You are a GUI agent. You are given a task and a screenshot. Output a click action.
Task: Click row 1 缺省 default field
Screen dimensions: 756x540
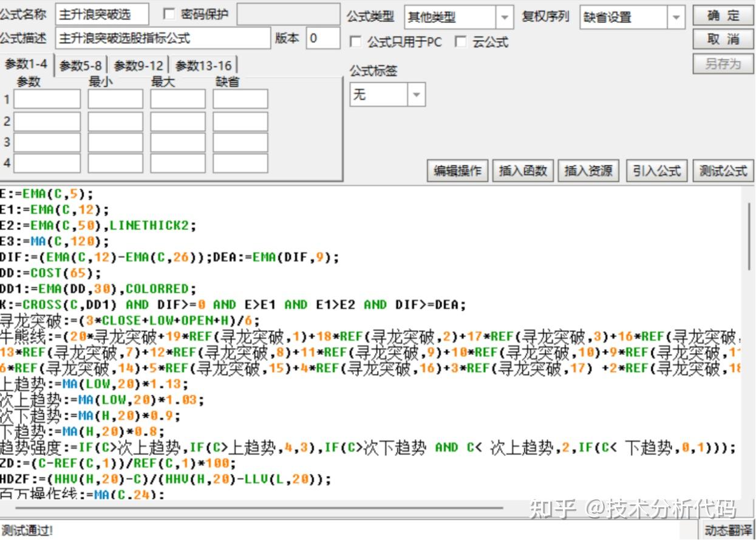click(241, 100)
